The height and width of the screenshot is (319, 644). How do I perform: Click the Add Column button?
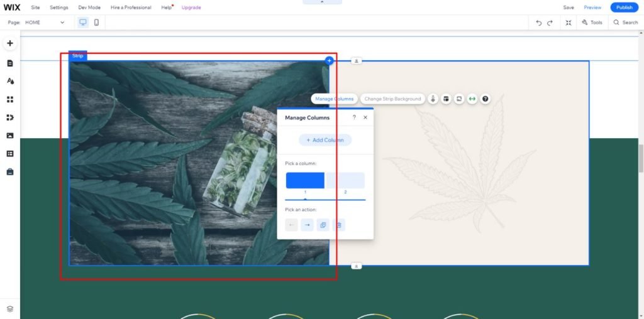[325, 140]
